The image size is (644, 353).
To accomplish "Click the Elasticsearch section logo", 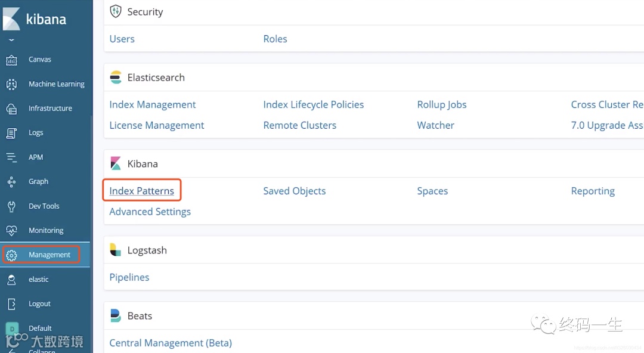I will (116, 78).
